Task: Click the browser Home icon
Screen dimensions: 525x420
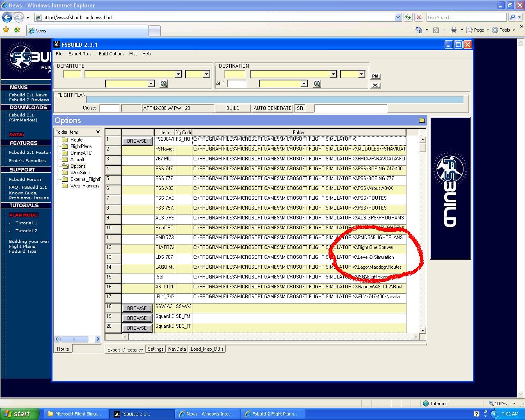Action: click(419, 30)
